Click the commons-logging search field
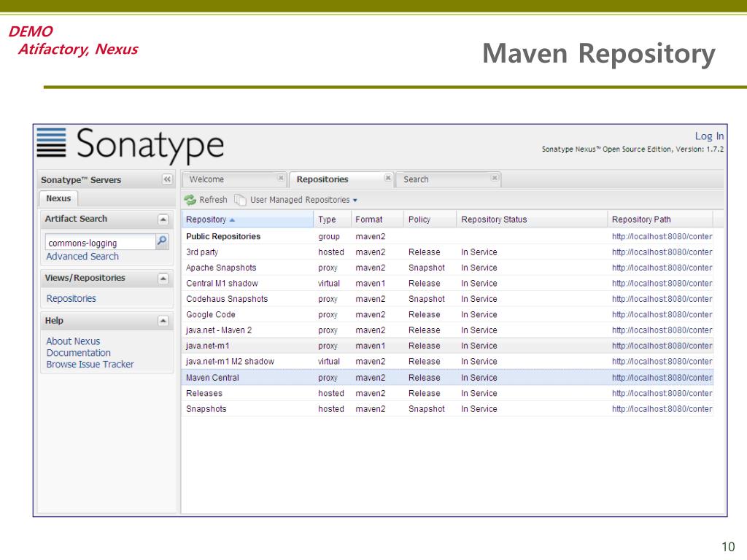747x560 pixels. (101, 242)
